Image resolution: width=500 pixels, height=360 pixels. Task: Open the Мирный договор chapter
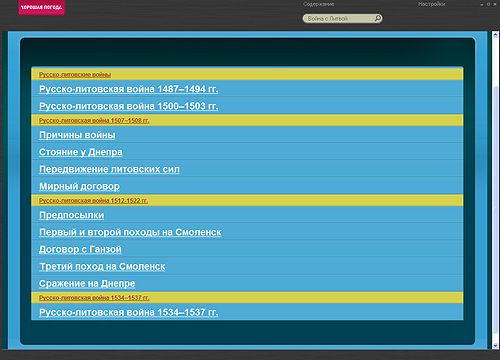tap(79, 186)
